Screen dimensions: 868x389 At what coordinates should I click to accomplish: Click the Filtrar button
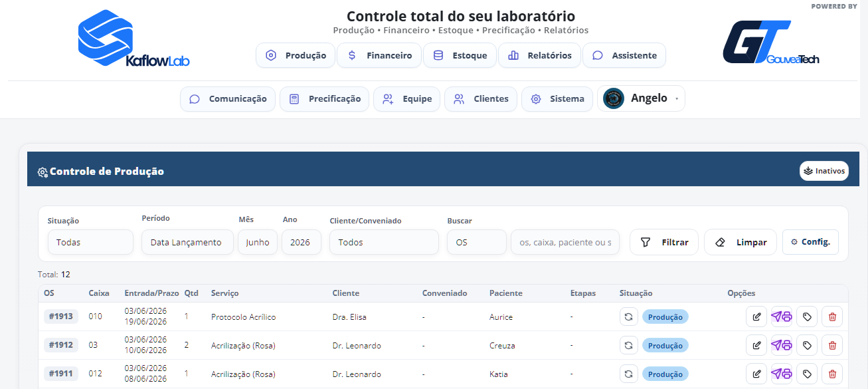coord(663,242)
